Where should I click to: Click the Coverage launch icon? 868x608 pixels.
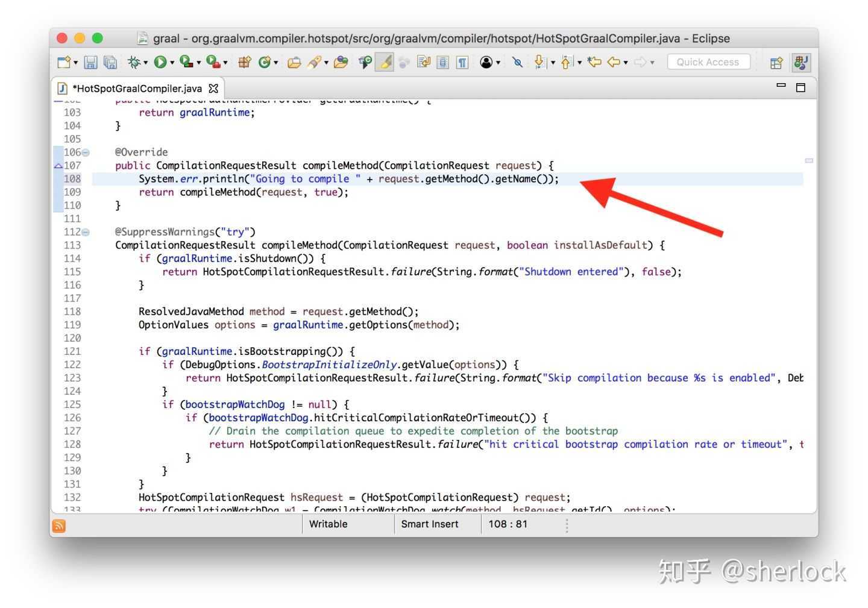(186, 62)
